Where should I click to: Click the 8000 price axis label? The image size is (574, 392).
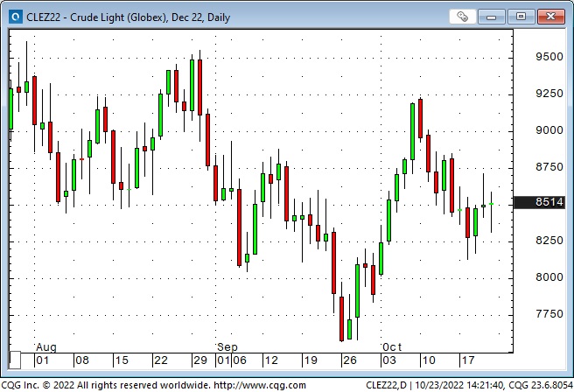[x=549, y=277]
